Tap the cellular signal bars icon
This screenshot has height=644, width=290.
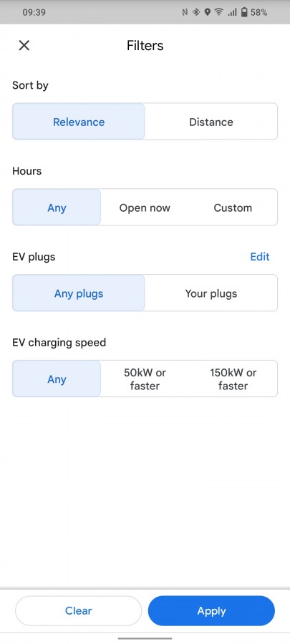click(233, 12)
